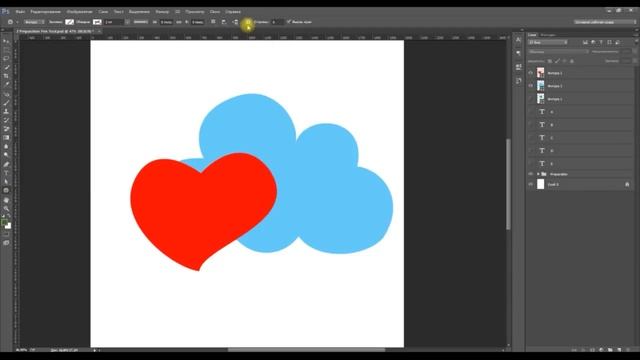Filter layers by type layers icon
The width and height of the screenshot is (640, 360).
point(601,42)
